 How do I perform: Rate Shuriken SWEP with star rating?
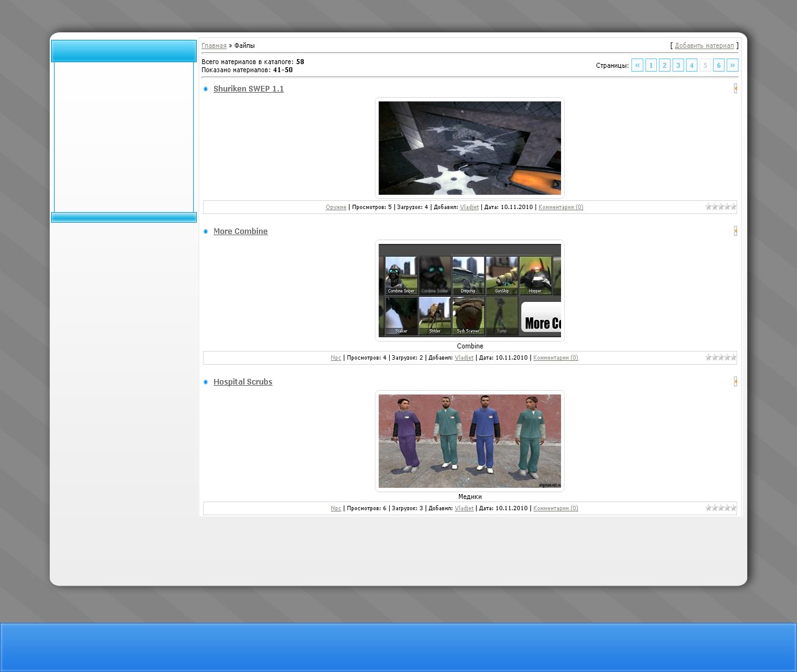tap(720, 207)
